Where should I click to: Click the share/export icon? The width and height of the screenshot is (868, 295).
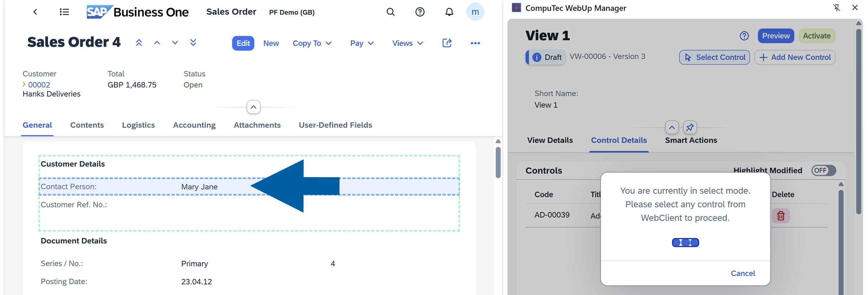point(447,43)
